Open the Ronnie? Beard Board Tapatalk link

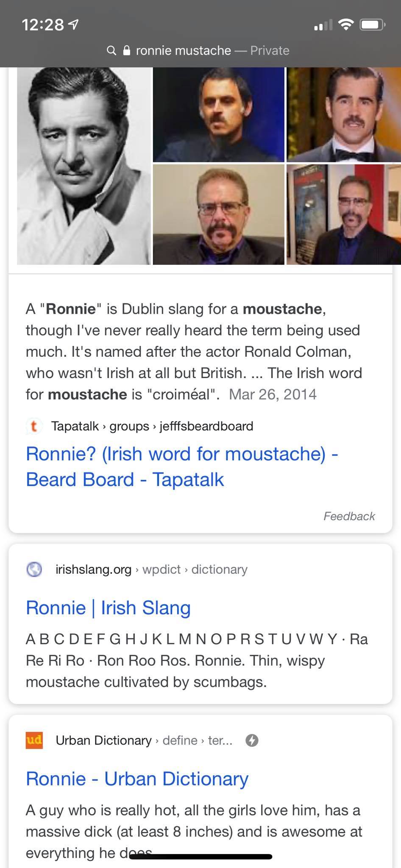coord(182,467)
